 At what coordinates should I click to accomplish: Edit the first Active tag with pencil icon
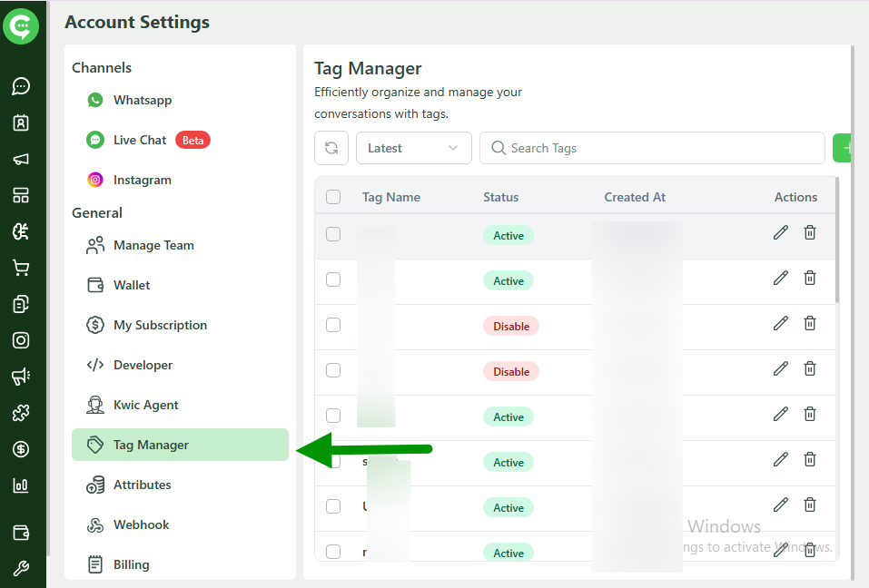(x=780, y=232)
